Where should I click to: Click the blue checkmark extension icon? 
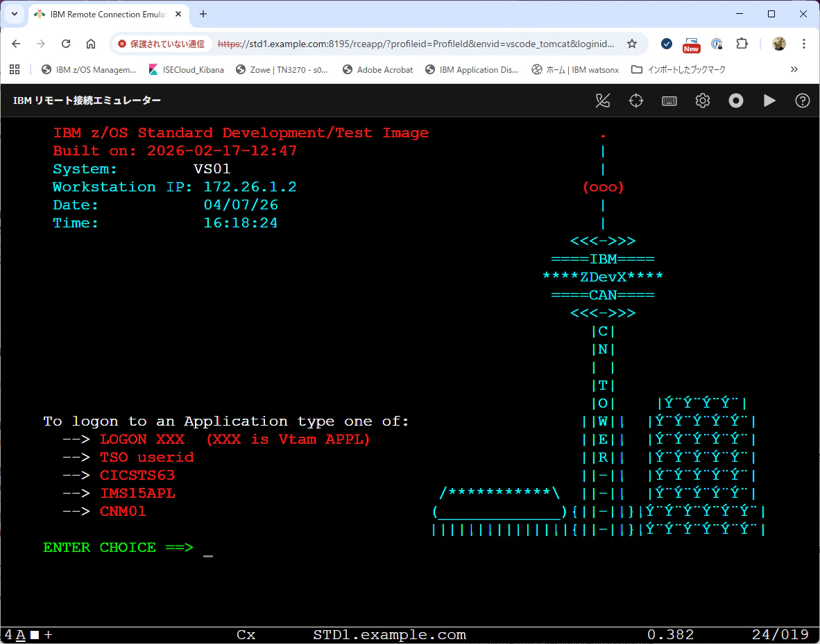click(666, 44)
